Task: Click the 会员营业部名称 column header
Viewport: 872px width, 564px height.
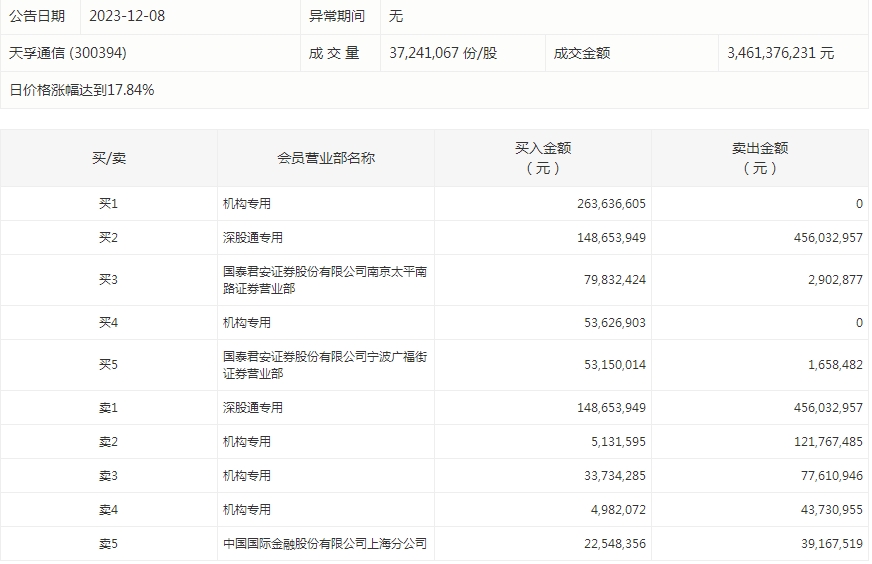Action: pyautogui.click(x=326, y=158)
